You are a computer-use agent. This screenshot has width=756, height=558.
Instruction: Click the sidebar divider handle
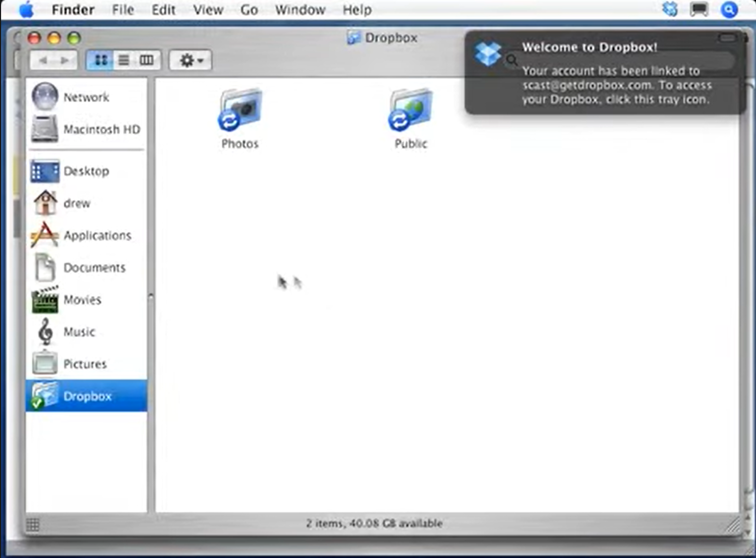coord(151,297)
